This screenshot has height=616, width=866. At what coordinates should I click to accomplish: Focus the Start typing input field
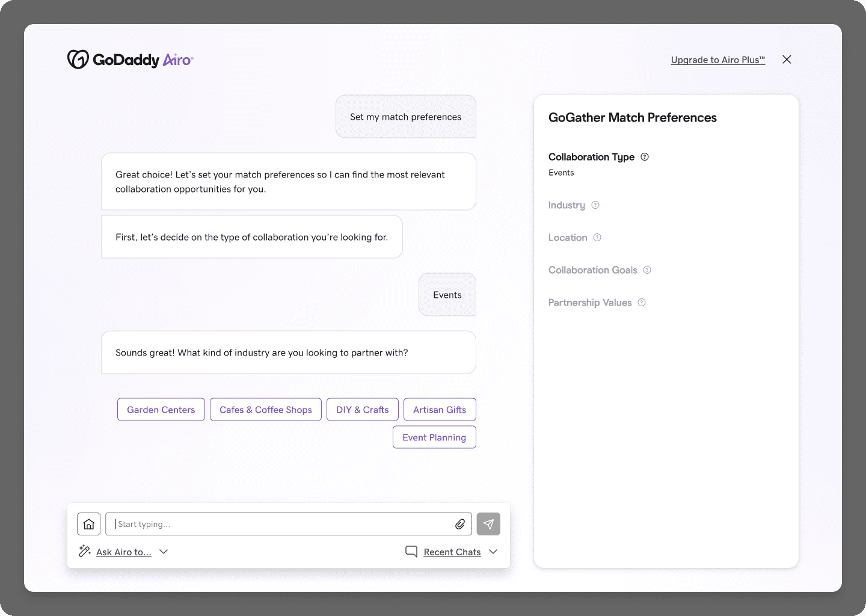[289, 524]
